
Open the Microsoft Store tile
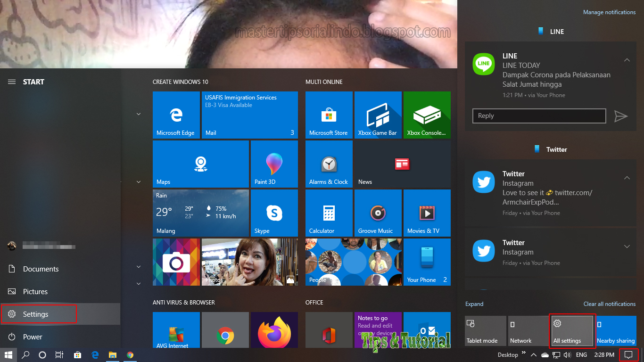pyautogui.click(x=329, y=115)
